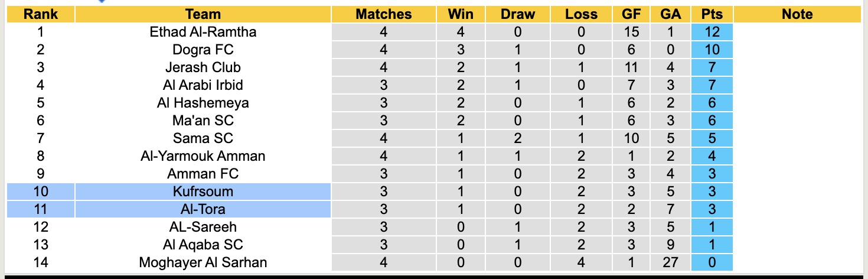Open the Ethad Al-Ramtha team link

coord(203,32)
